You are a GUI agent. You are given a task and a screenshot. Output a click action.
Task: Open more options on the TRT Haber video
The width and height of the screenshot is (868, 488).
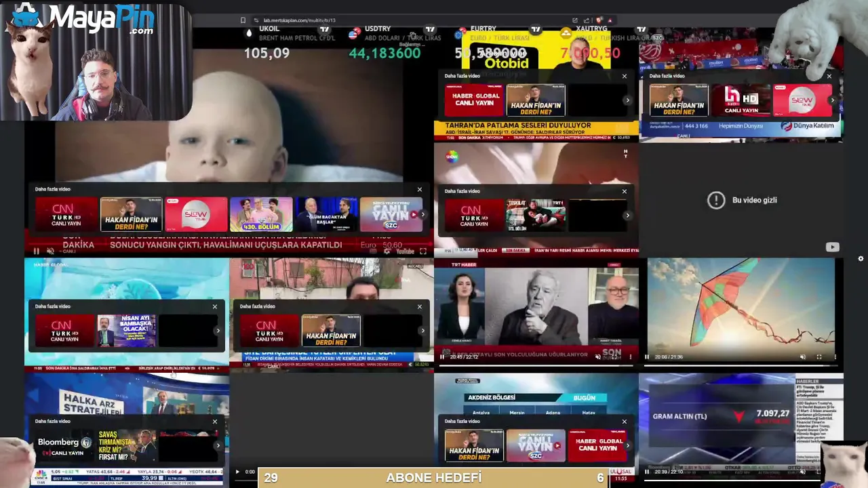point(631,357)
